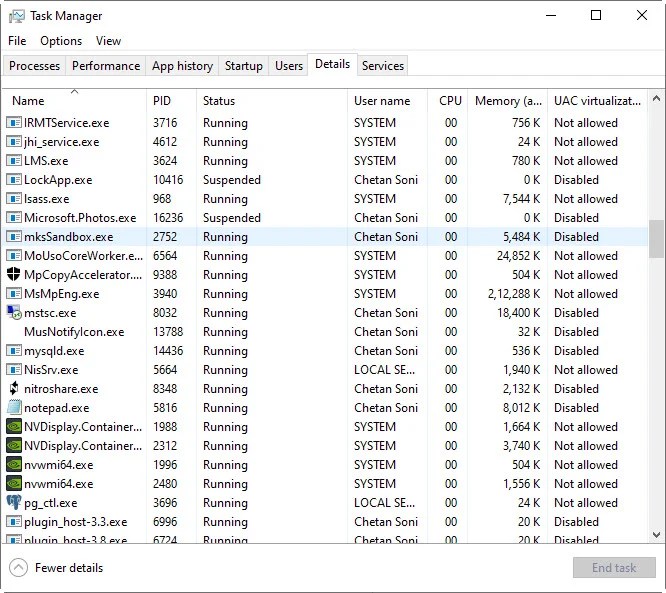This screenshot has height=593, width=666.
Task: Click Not allowed for lsass.exe
Action: 586,199
